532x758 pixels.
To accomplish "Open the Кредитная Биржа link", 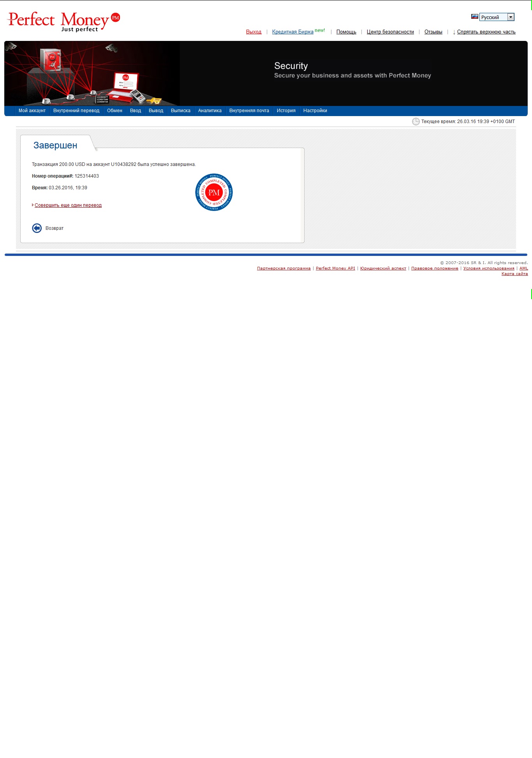I will [293, 32].
